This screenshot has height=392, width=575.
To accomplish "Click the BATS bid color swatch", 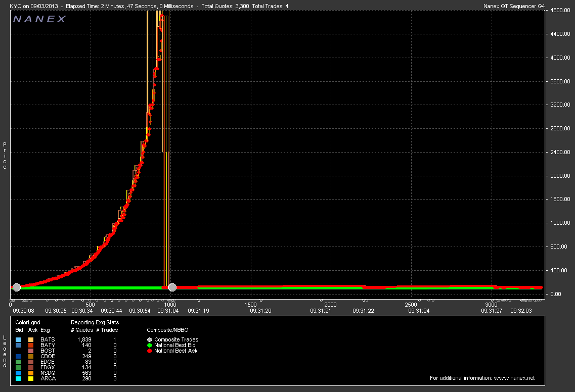I will click(18, 339).
